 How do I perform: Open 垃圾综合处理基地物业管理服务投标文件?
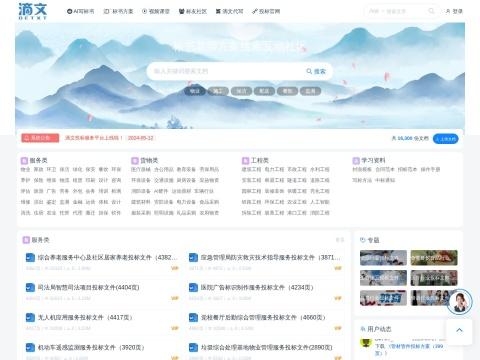point(266,348)
